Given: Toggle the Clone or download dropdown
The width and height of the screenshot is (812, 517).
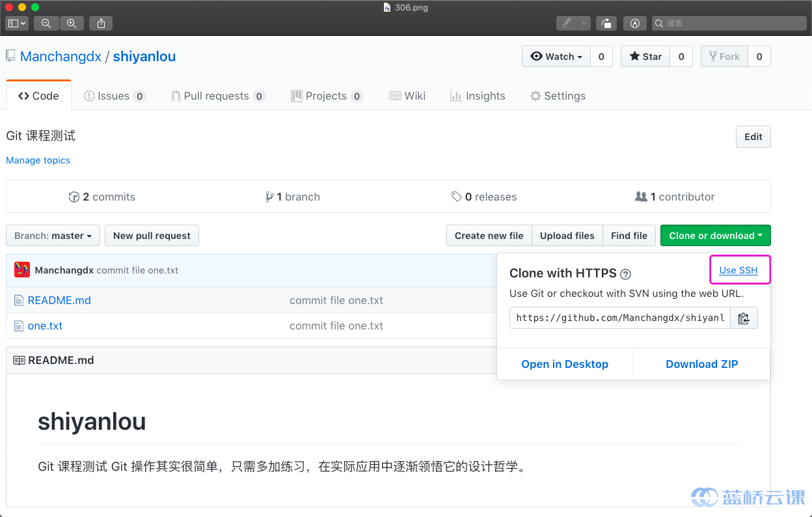Looking at the screenshot, I should 716,236.
